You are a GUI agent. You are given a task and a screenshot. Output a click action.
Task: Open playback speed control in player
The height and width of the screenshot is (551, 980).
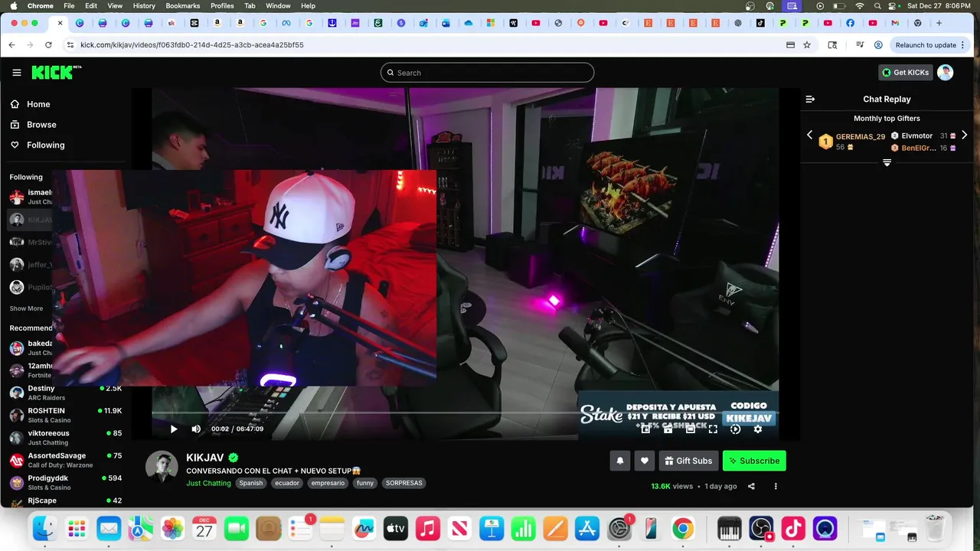(x=736, y=429)
